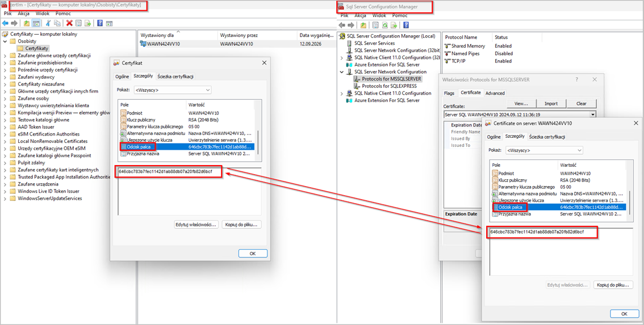Open Help icon in certlm toolbar
The image size is (644, 325).
click(100, 23)
